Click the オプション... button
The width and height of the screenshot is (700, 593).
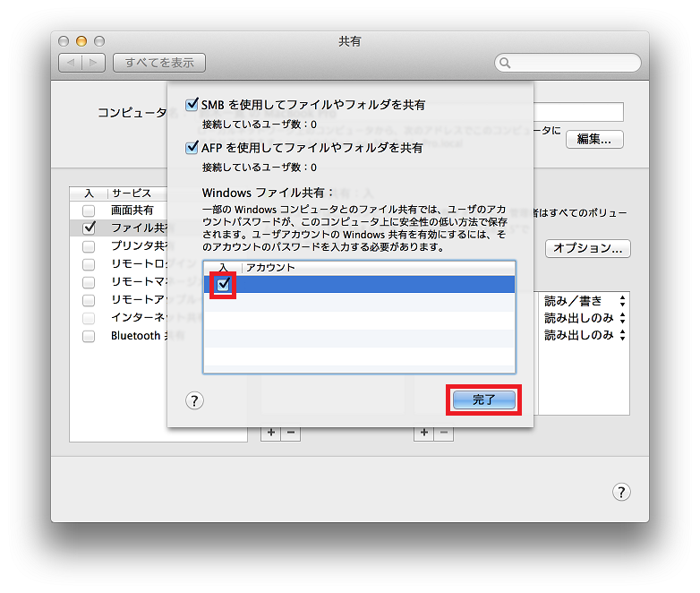pos(588,248)
